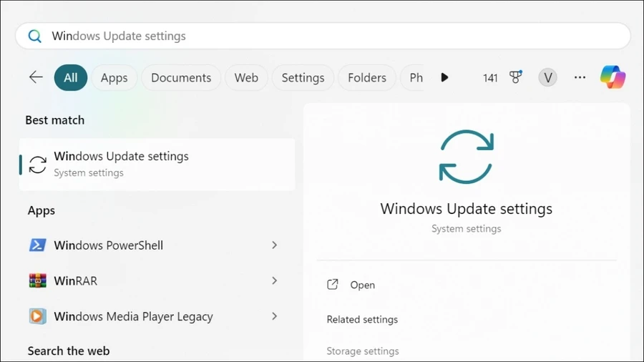The image size is (644, 362).
Task: Click Open in the preview pane
Action: pyautogui.click(x=362, y=285)
